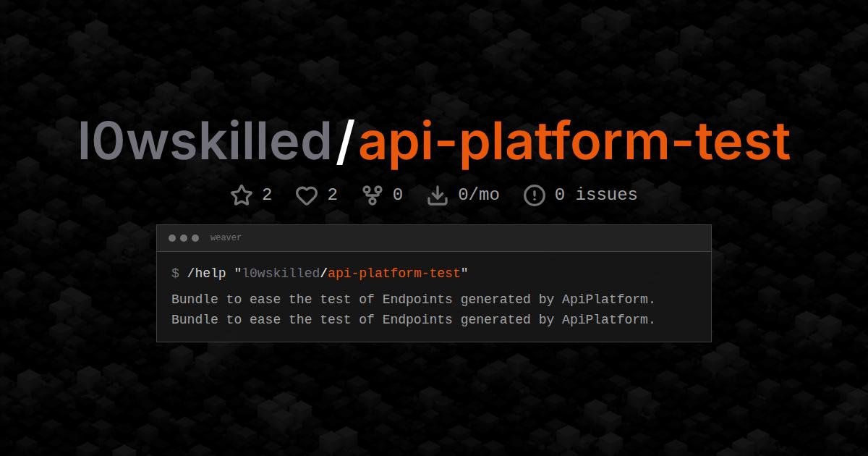Click the second 'Bundle to ease' description line
This screenshot has width=868, height=456.
coord(413,319)
